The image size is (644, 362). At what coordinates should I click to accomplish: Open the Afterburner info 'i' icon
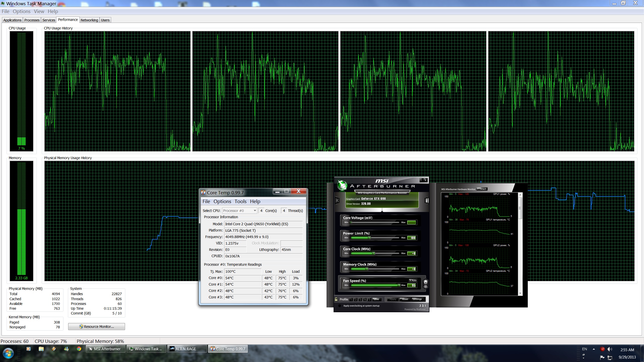[426, 200]
